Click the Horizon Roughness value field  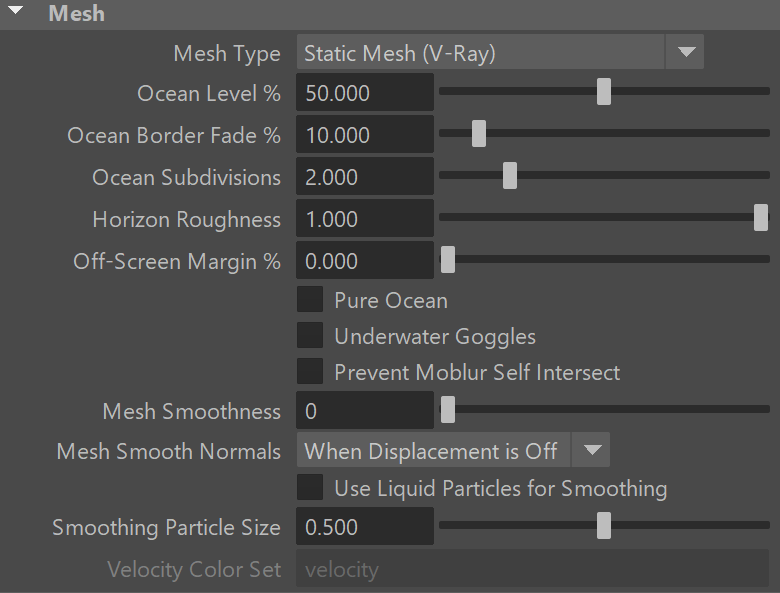coord(365,218)
